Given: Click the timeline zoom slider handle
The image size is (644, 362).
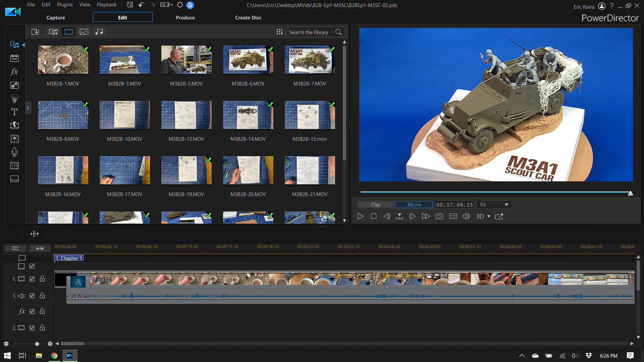Looking at the screenshot, I should [x=37, y=344].
